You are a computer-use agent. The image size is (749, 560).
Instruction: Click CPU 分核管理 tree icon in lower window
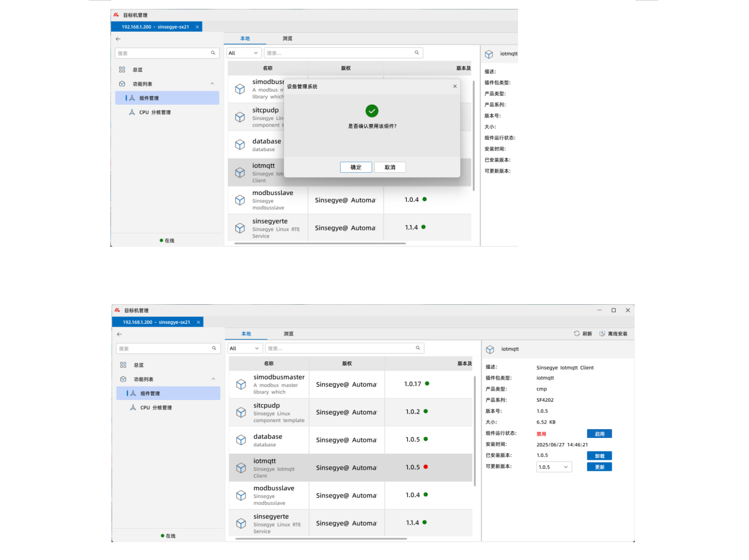click(x=133, y=407)
